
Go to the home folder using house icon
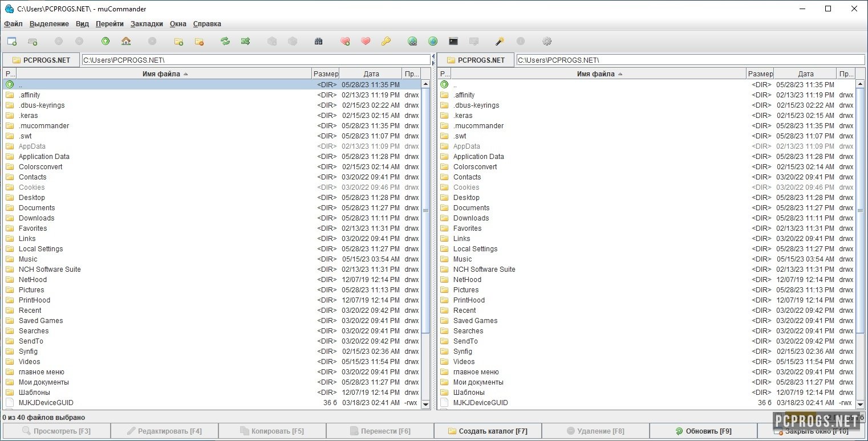(x=126, y=41)
